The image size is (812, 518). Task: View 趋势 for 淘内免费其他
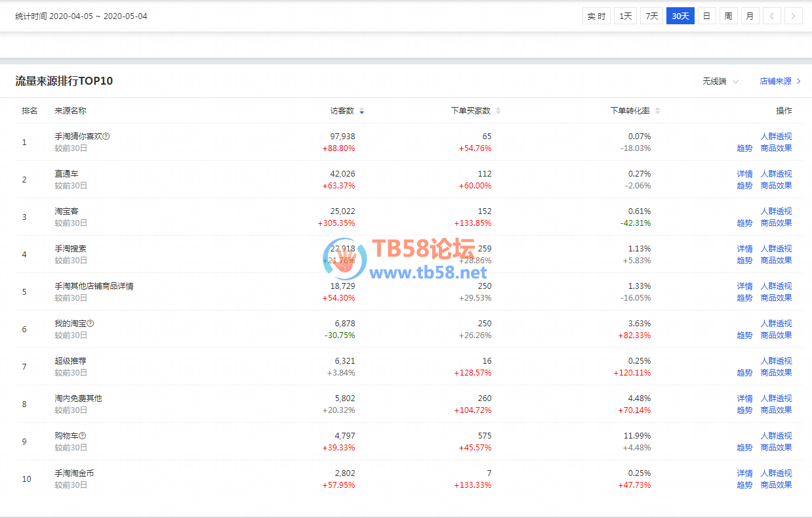tap(744, 410)
